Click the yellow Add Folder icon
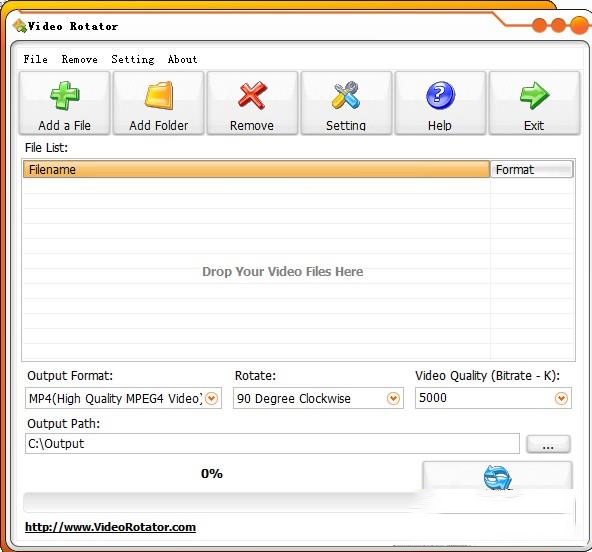The height and width of the screenshot is (552, 592). coord(159,96)
